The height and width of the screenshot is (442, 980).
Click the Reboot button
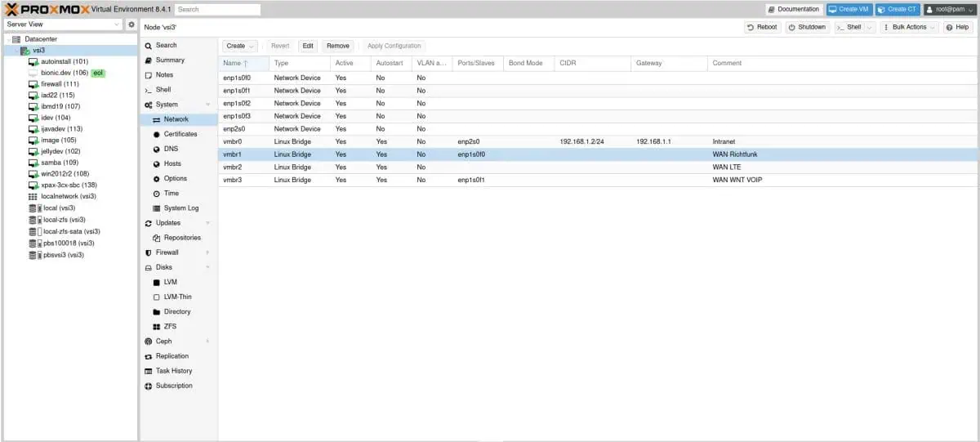[x=762, y=27]
